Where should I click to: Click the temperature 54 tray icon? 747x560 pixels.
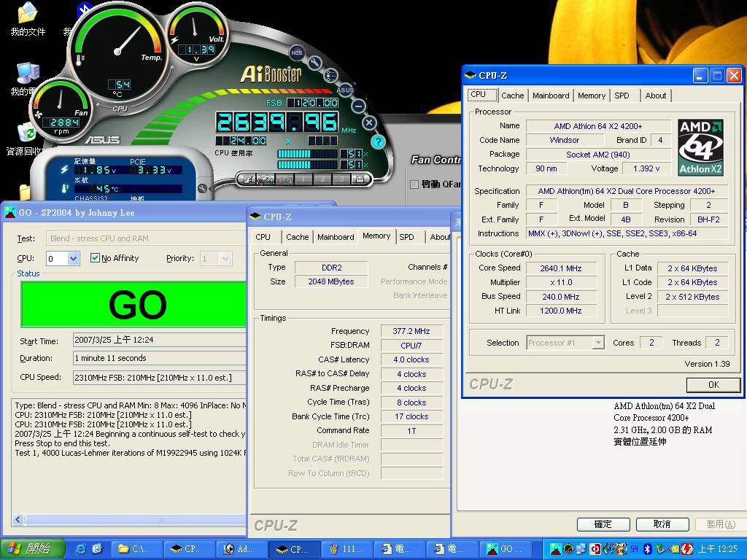tap(634, 549)
